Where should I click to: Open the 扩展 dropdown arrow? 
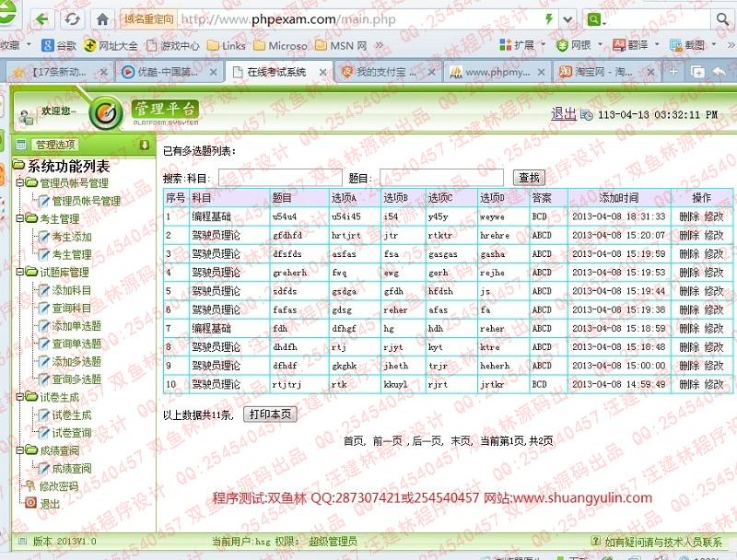[x=543, y=45]
